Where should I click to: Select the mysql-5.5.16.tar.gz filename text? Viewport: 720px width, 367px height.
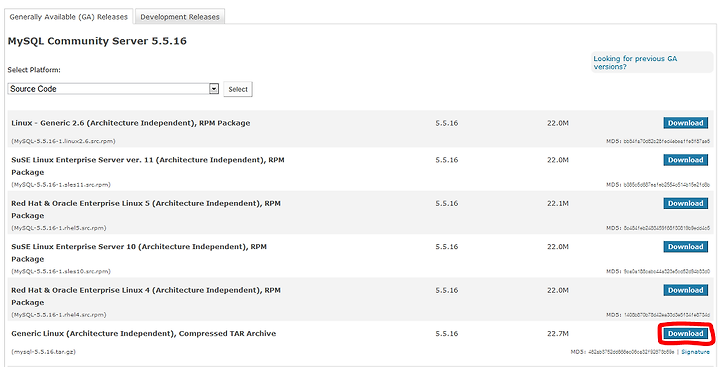tap(44, 352)
